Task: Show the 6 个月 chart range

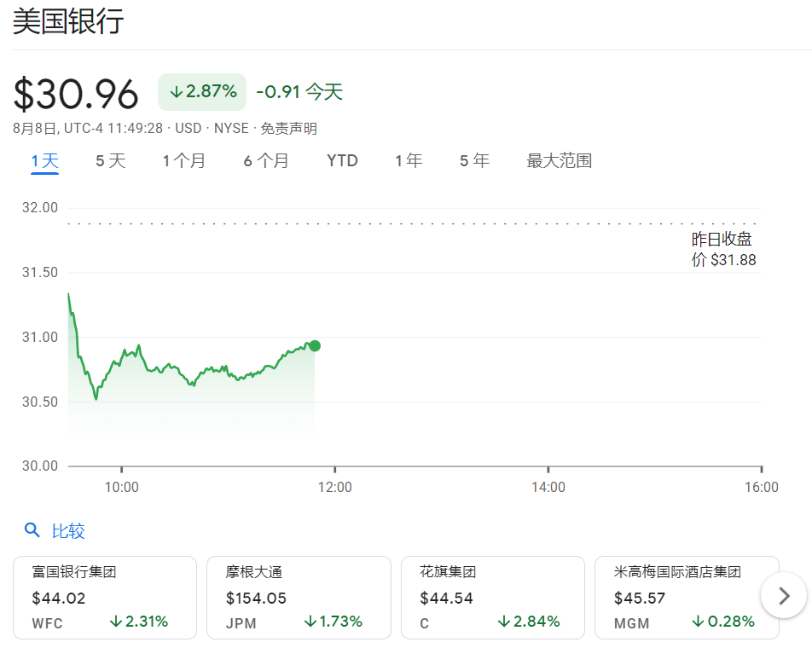Action: pyautogui.click(x=266, y=160)
